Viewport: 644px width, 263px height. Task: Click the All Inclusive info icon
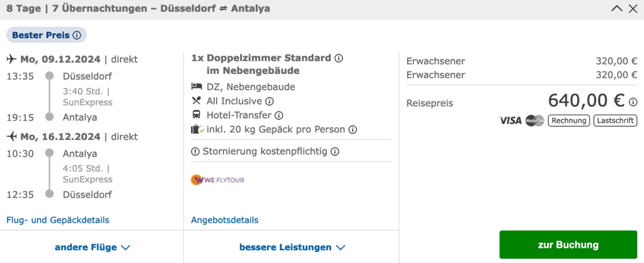(x=269, y=101)
